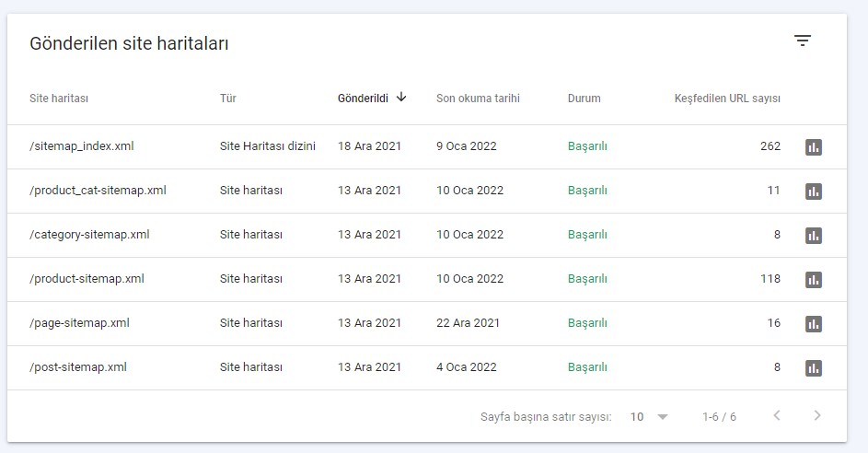Open chart icon for /product_cat-sitemap.xml row
Viewport: 868px width, 453px height.
click(x=813, y=192)
